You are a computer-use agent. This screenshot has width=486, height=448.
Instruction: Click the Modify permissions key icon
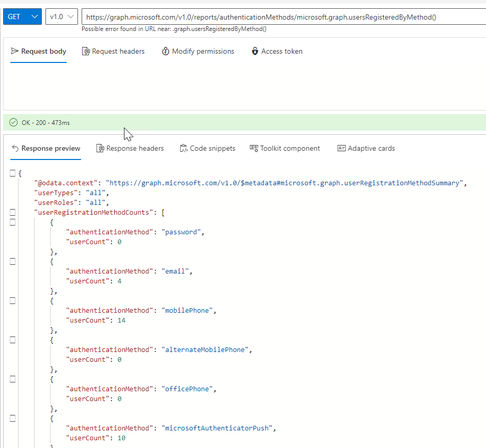[165, 51]
